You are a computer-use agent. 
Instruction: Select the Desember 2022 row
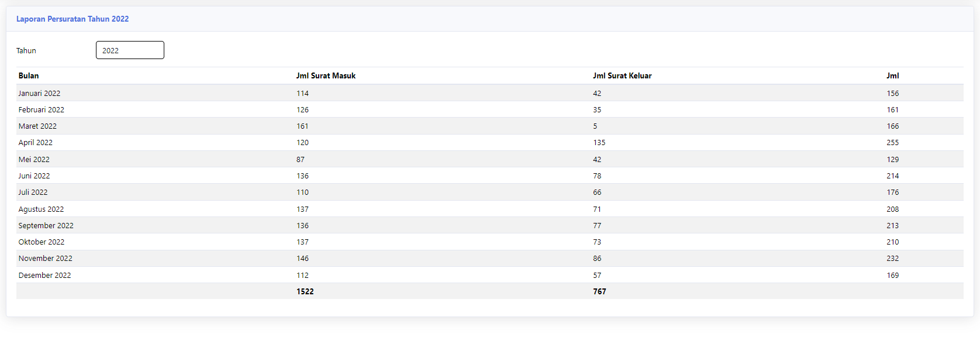point(490,275)
